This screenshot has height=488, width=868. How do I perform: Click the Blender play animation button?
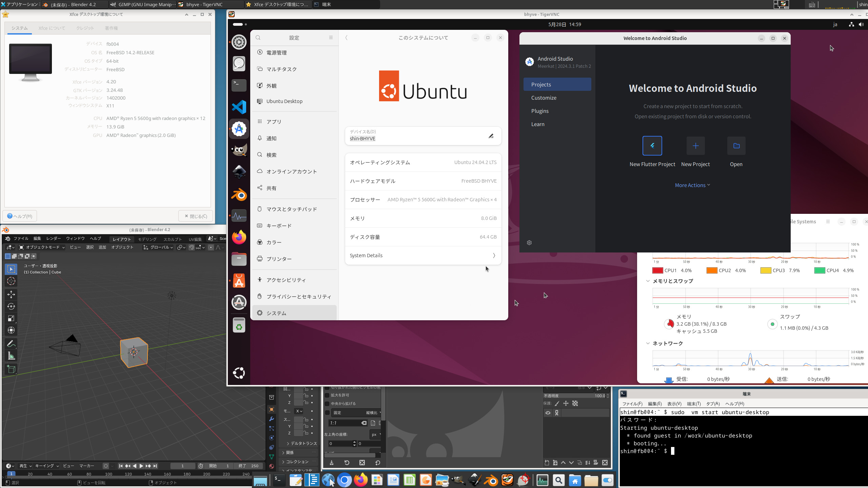click(141, 466)
